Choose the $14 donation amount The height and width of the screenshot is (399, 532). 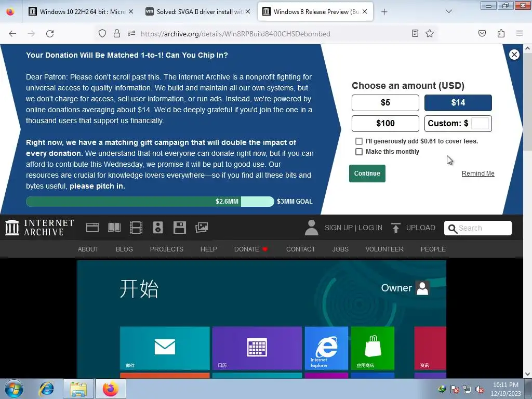pos(458,102)
